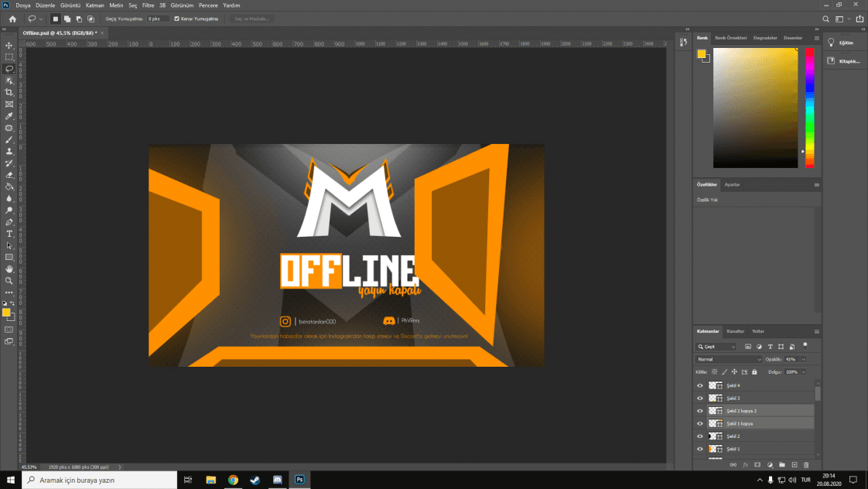Switch to the Kanallar tab
This screenshot has height=489, width=868.
735,331
